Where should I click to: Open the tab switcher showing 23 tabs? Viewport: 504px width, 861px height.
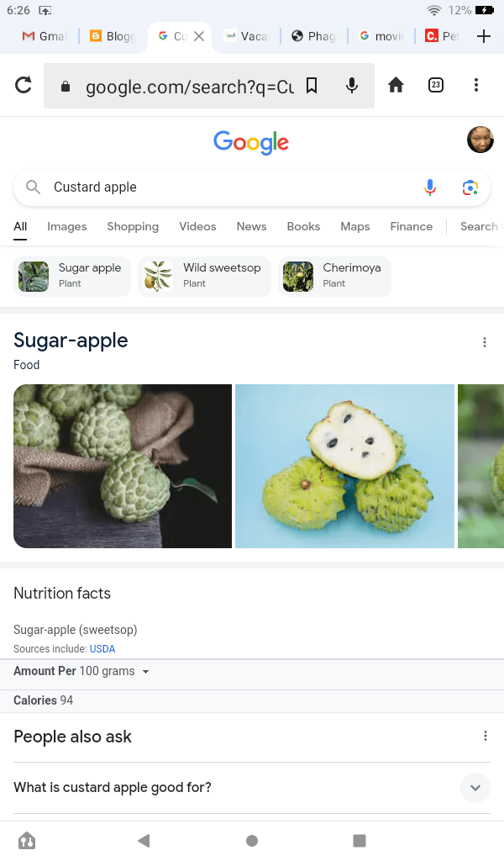436,85
